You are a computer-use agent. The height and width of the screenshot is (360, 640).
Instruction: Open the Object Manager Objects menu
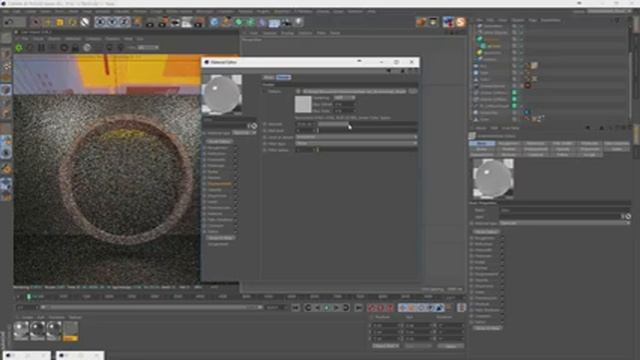(x=517, y=20)
